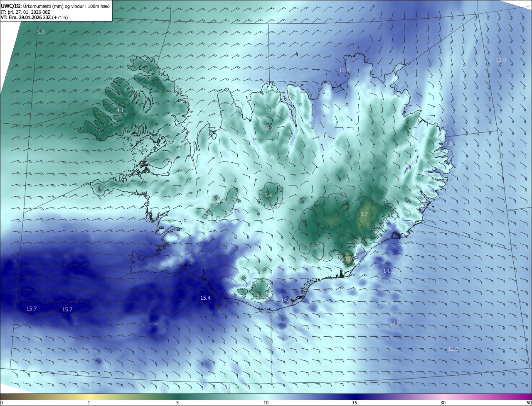The image size is (532, 406).
Task: Click the legend tick label 0
Action: (1, 403)
